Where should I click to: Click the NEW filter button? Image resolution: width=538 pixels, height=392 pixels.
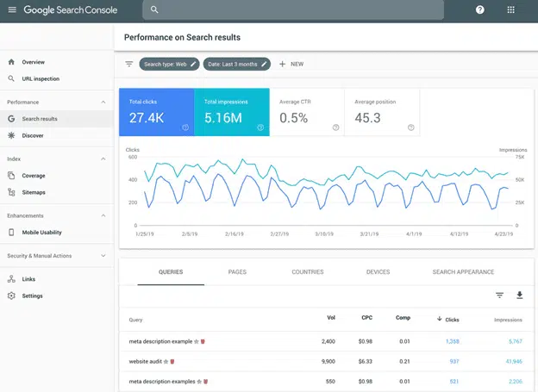pos(291,64)
